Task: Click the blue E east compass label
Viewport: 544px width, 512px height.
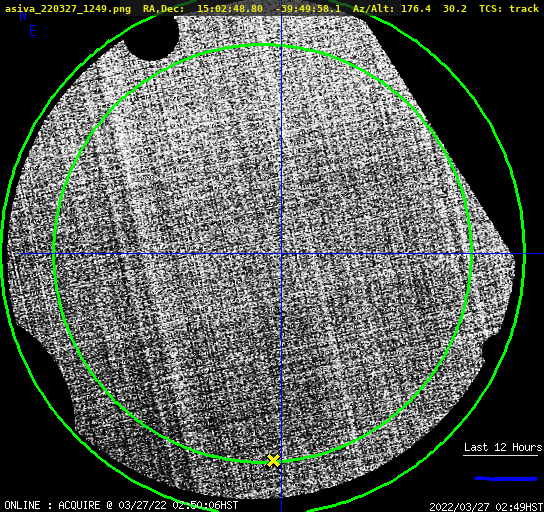Action: pos(32,31)
